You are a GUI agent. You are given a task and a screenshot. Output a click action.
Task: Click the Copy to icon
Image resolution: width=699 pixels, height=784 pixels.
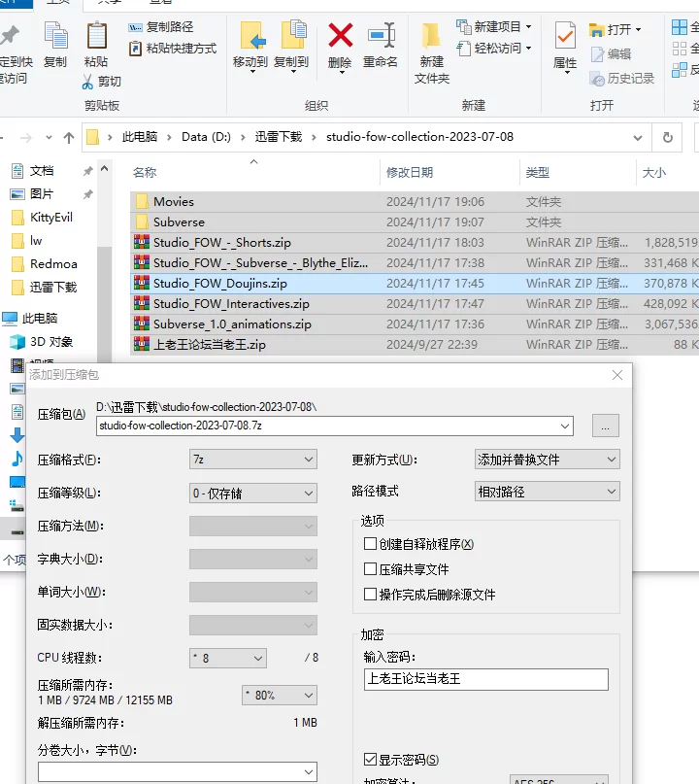pos(293,35)
